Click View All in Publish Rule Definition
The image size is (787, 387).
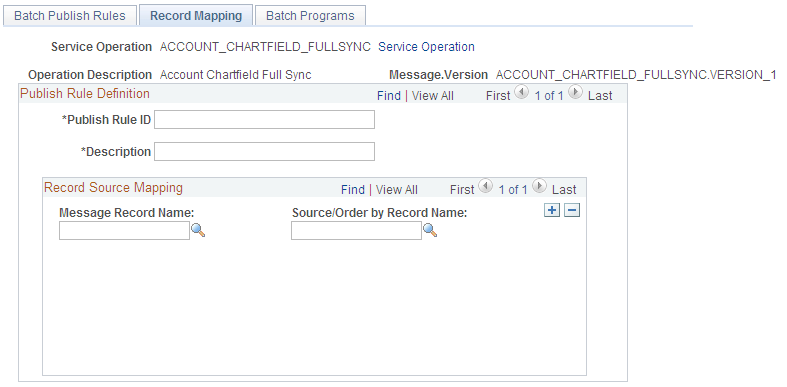[x=433, y=96]
